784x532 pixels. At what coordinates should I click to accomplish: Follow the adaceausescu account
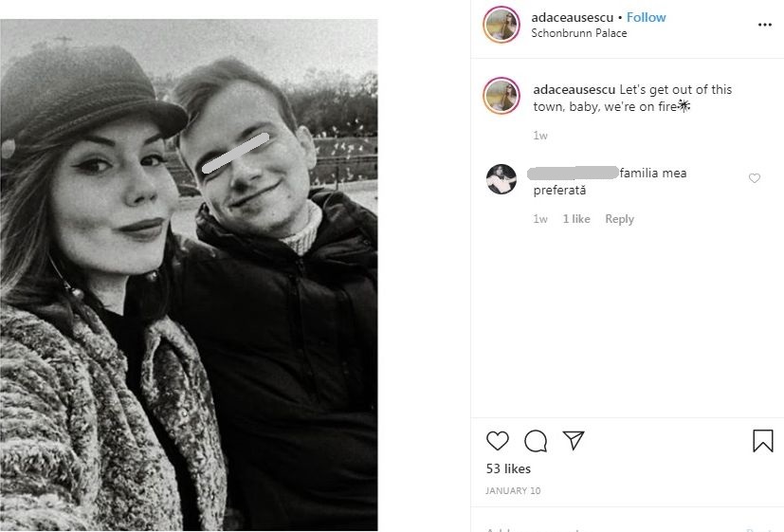647,17
